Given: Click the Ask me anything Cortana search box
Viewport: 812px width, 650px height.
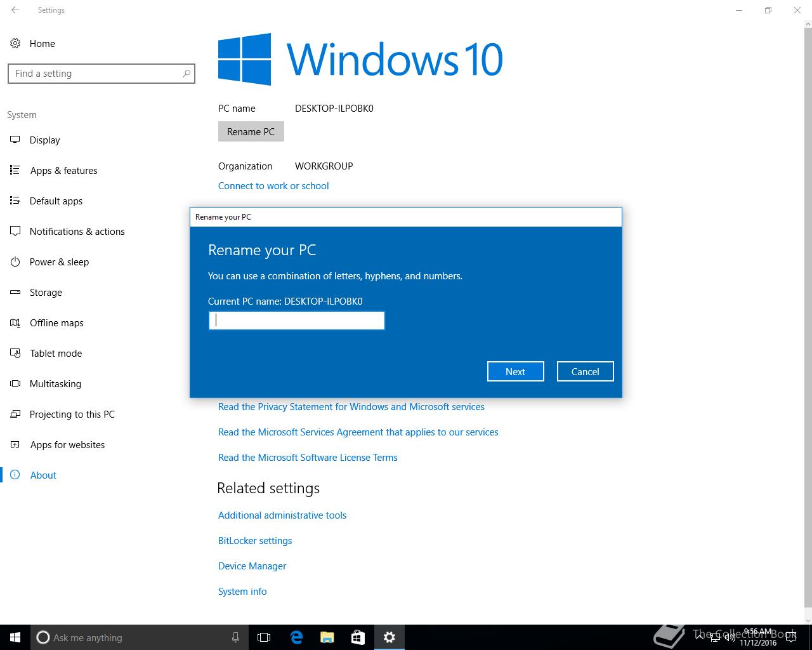Looking at the screenshot, I should coord(140,637).
